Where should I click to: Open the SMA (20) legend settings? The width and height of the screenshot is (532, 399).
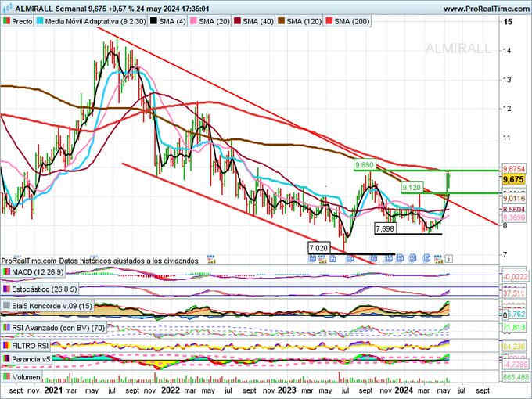pyautogui.click(x=210, y=21)
